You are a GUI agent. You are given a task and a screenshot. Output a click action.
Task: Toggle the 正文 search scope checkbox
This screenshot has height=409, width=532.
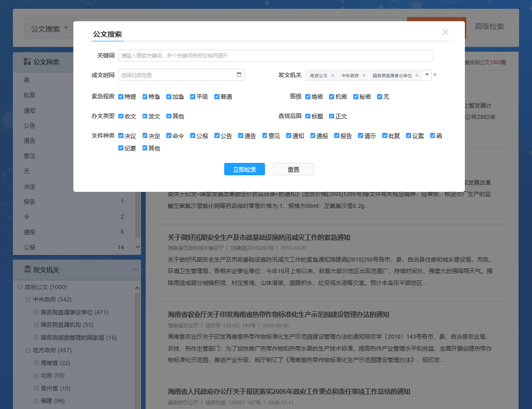coord(332,116)
